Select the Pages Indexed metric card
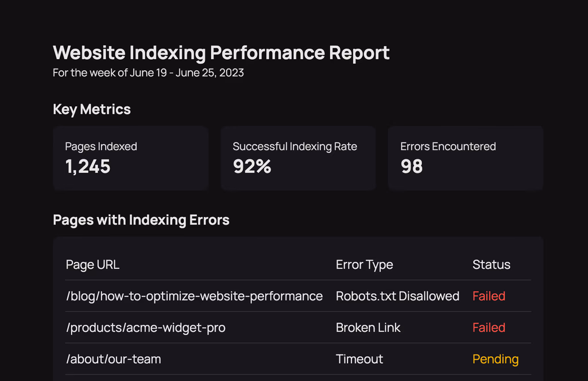The image size is (588, 381). point(130,157)
